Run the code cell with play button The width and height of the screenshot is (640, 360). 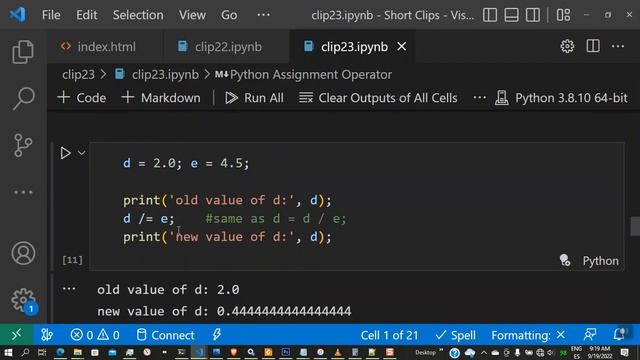(65, 153)
